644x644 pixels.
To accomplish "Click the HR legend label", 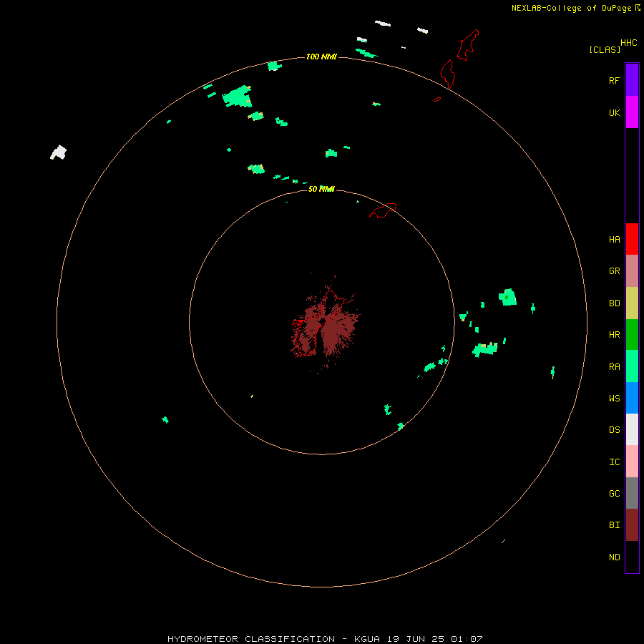I will (614, 335).
